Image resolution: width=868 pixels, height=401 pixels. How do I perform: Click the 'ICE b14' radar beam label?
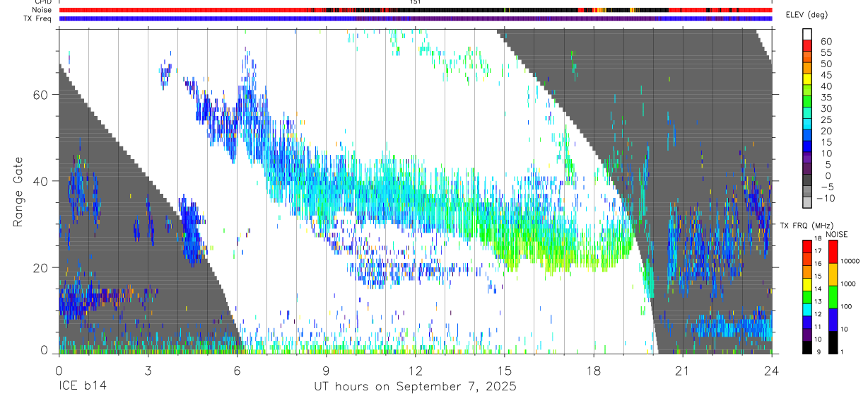click(x=81, y=387)
